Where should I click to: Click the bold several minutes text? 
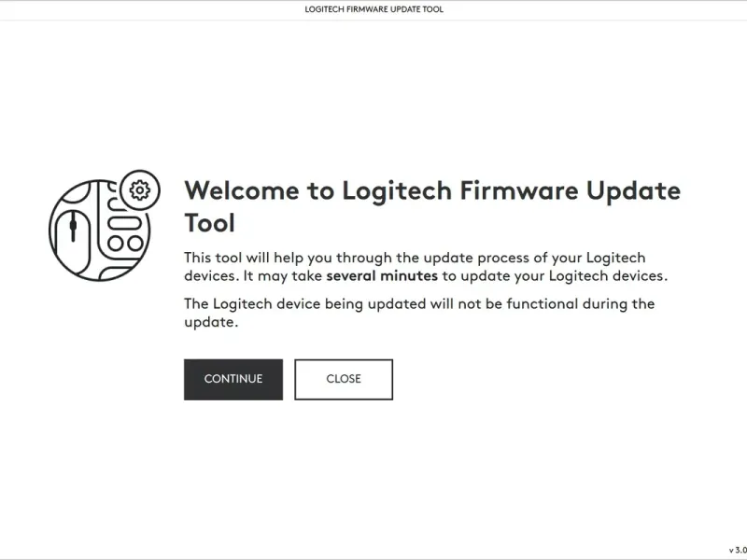382,275
